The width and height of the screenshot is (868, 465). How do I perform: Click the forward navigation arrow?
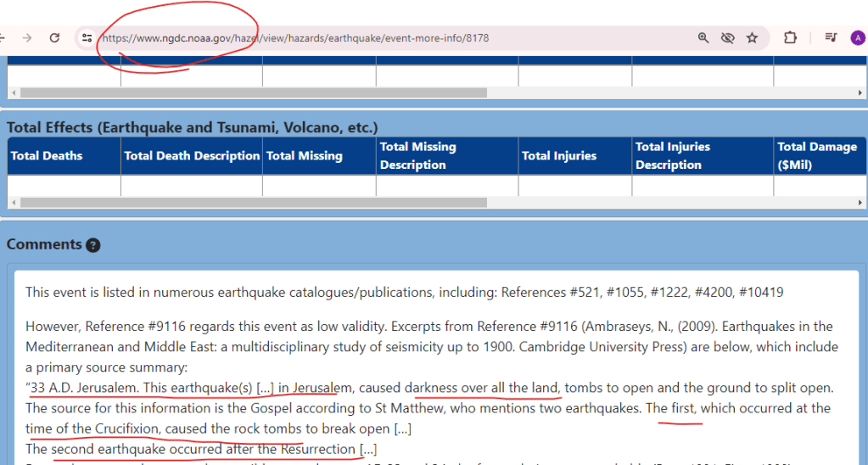coord(26,38)
